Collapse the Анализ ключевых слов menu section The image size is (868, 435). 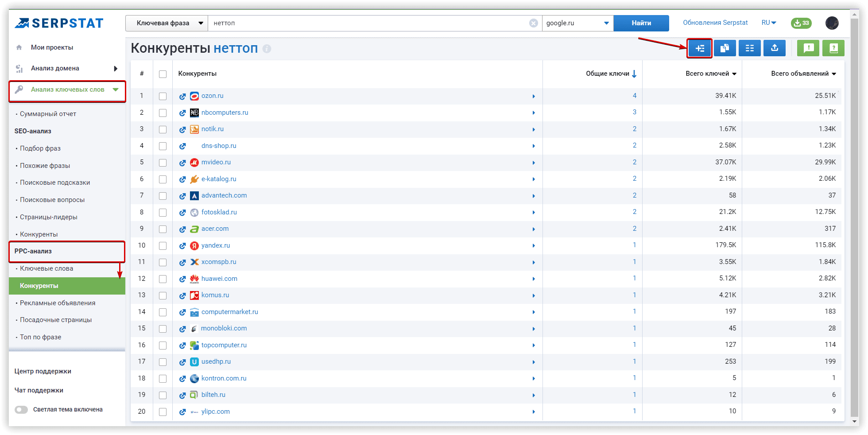(x=116, y=89)
